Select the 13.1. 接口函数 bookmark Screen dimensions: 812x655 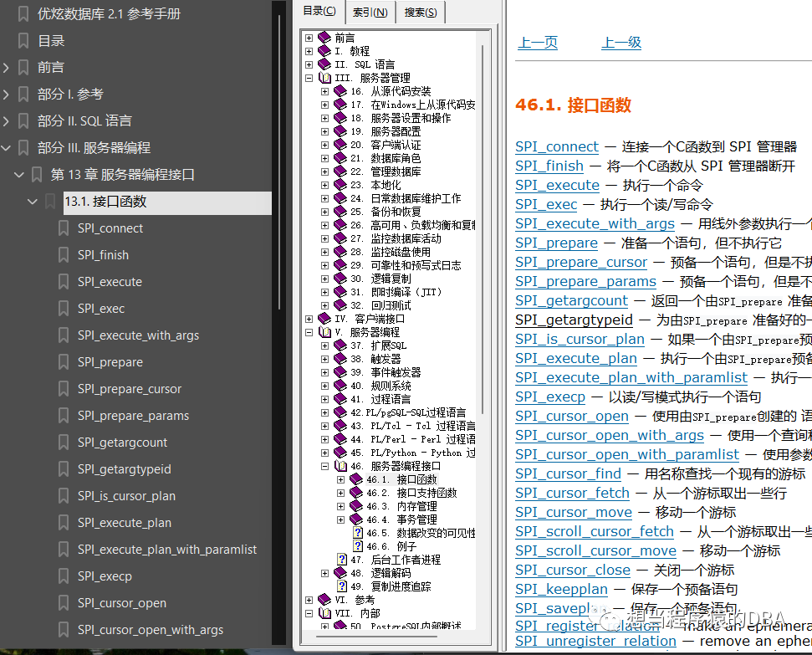pyautogui.click(x=166, y=202)
